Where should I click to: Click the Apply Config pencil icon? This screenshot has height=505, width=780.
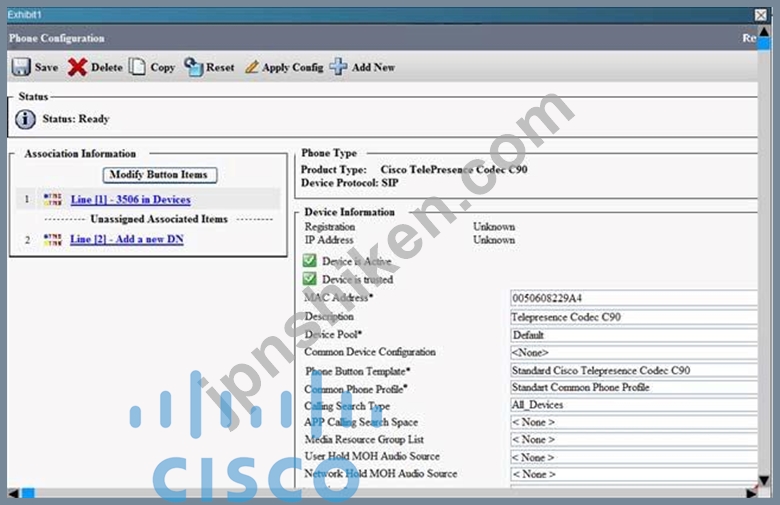click(252, 67)
